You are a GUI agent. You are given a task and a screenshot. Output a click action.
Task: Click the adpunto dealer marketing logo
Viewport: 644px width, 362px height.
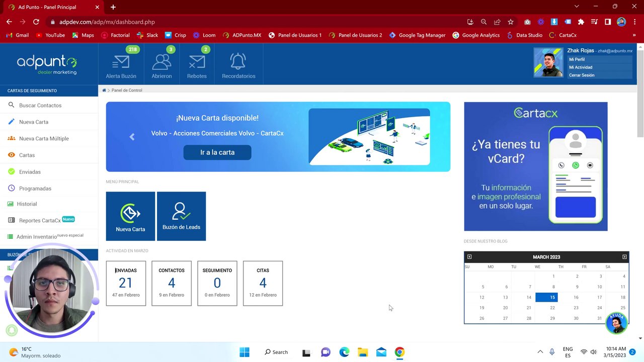[47, 65]
